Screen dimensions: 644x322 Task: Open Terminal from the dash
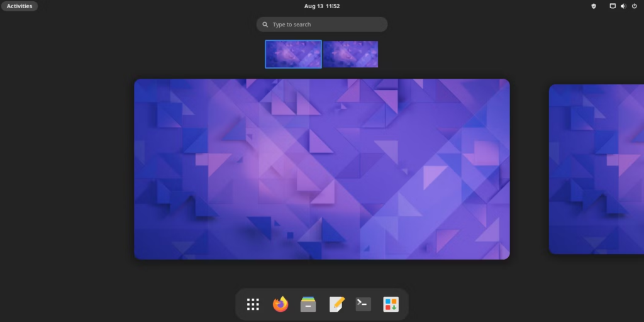click(364, 304)
